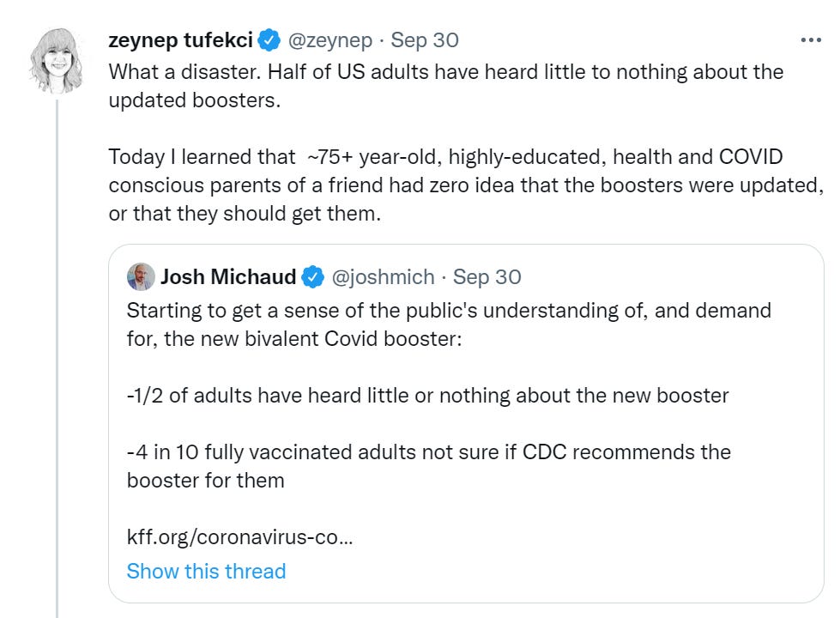840x618 pixels.
Task: Open the three-dot More options menu
Action: [x=810, y=40]
